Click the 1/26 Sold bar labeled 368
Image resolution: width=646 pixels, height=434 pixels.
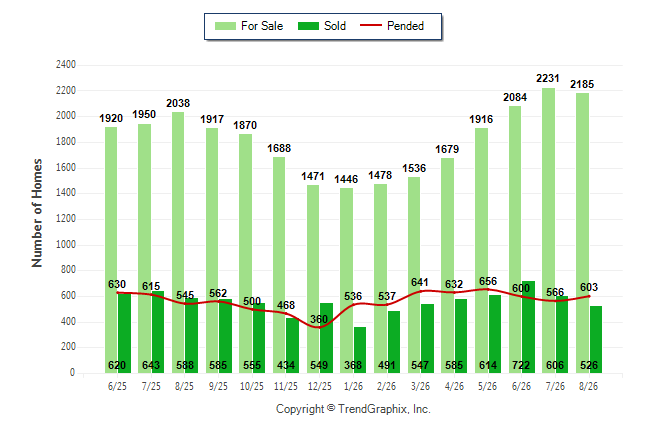(360, 350)
